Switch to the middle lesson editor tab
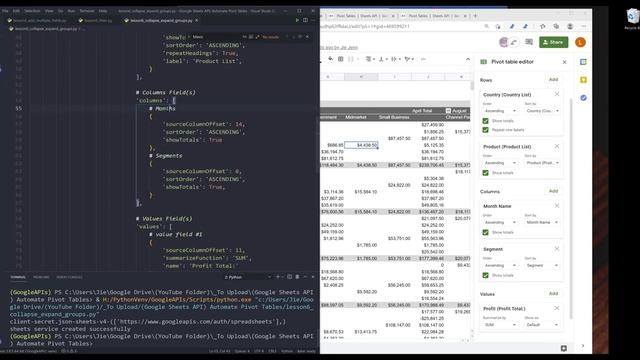The height and width of the screenshot is (360, 640). [x=96, y=20]
